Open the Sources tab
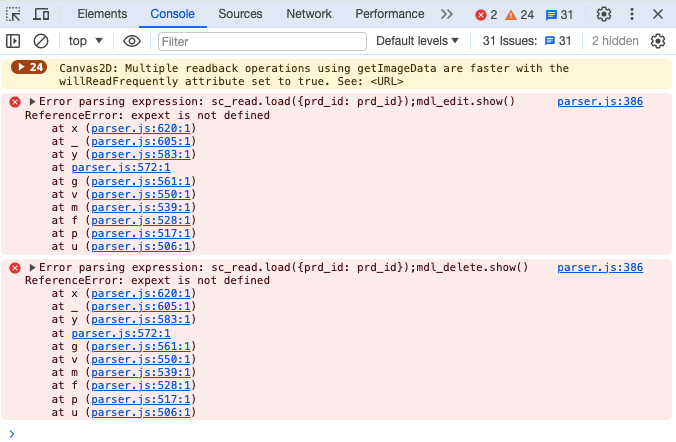 (240, 14)
